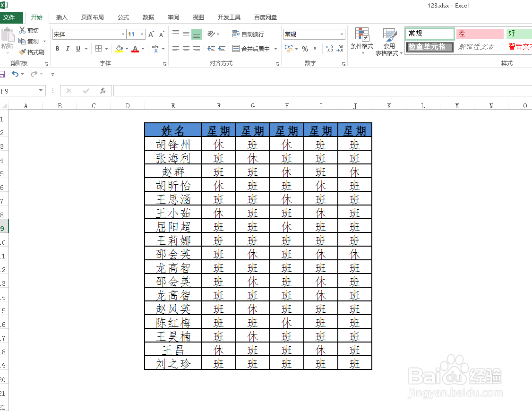This screenshot has height=411, width=532.
Task: Apply the yellow fill color bucket
Action: 119,49
